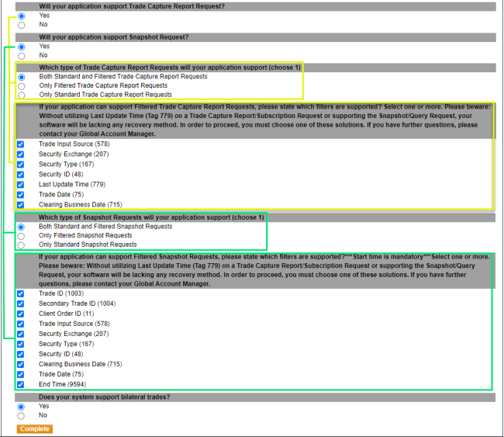Choose Both Standard and Filtered Trade Capture Reports
This screenshot has width=504, height=437.
21,77
